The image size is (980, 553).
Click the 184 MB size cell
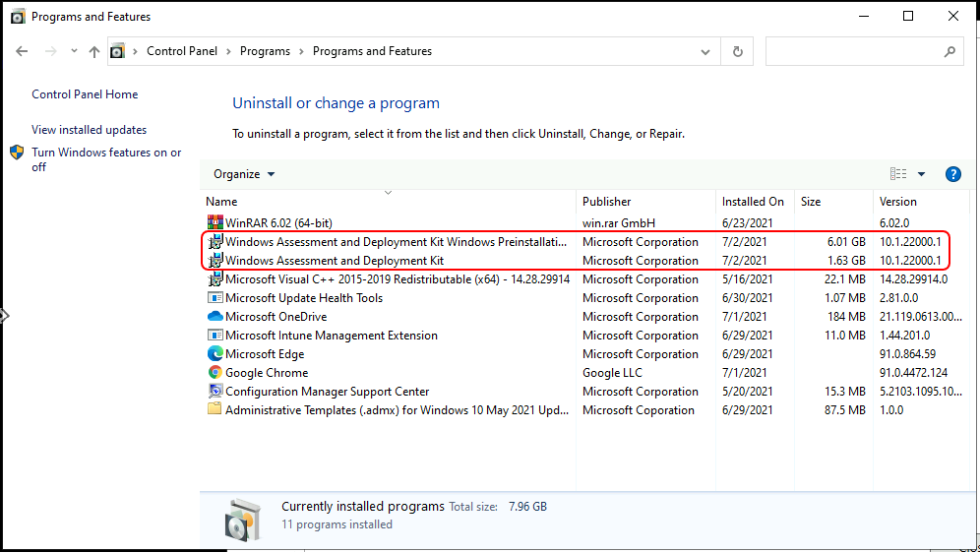[846, 317]
